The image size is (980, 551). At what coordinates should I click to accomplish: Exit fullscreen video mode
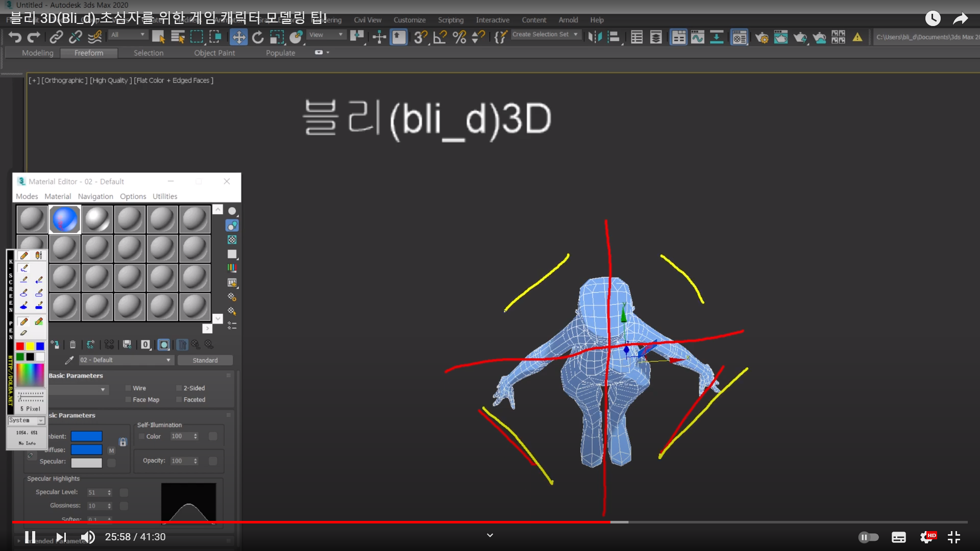(x=953, y=537)
